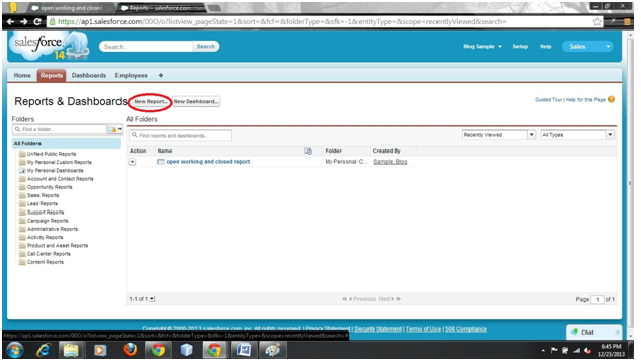
Task: Open the Chrome menu icon
Action: [x=627, y=22]
